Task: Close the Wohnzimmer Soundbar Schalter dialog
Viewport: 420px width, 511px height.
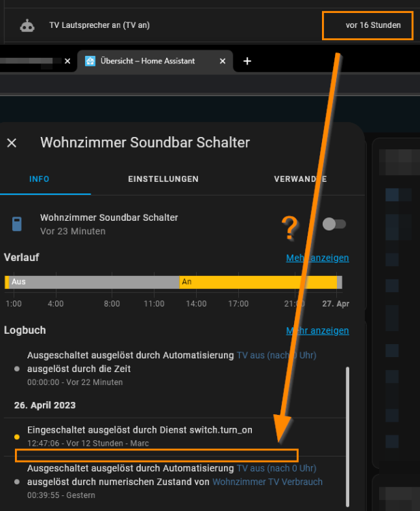Action: coord(12,143)
